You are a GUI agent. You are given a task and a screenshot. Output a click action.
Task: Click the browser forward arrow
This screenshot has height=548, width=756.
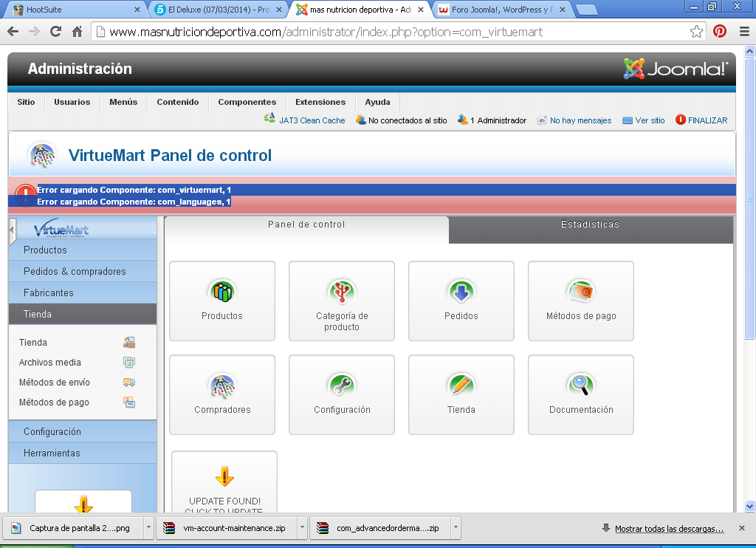point(34,32)
